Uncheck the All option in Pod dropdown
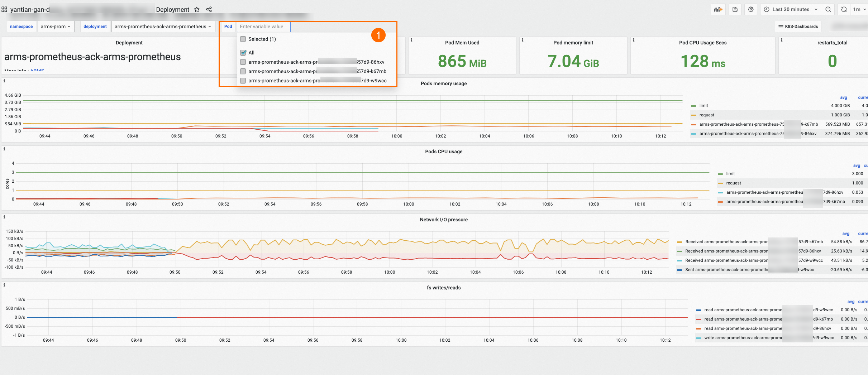 point(243,52)
